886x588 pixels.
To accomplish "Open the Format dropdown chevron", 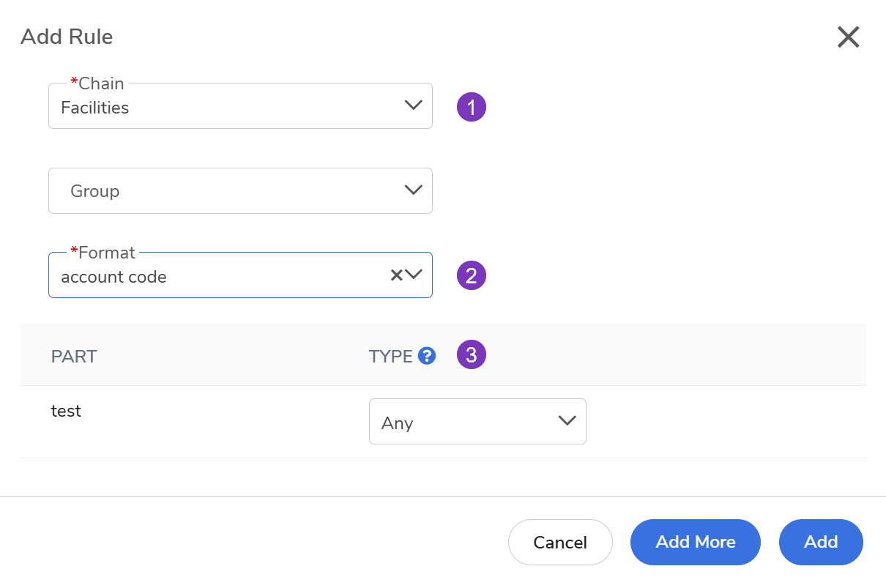I will click(414, 275).
